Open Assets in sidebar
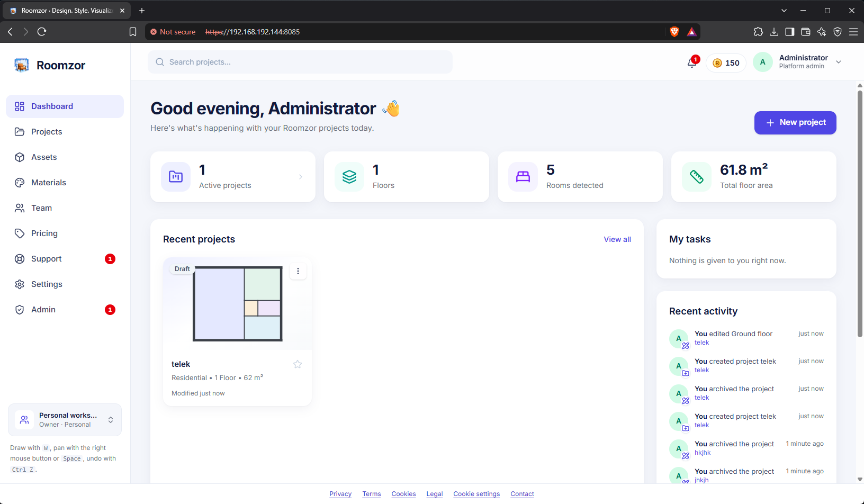Screen dimensions: 864x504 (x=65, y=157)
